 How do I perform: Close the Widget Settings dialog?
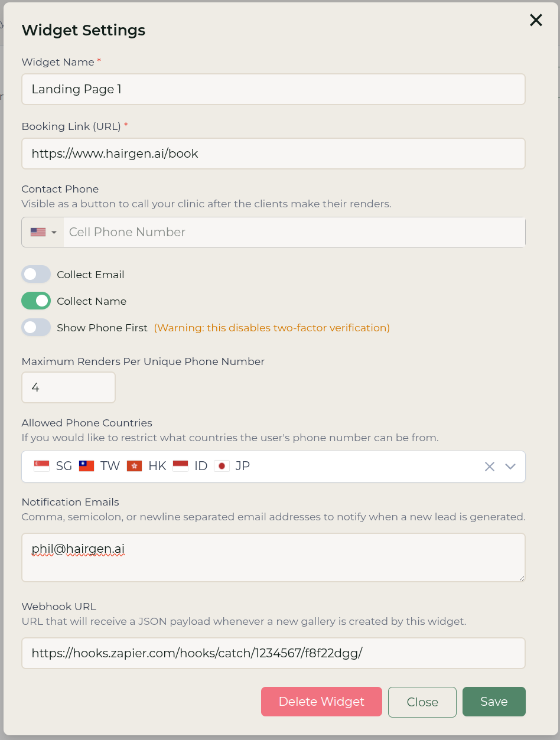coord(535,20)
